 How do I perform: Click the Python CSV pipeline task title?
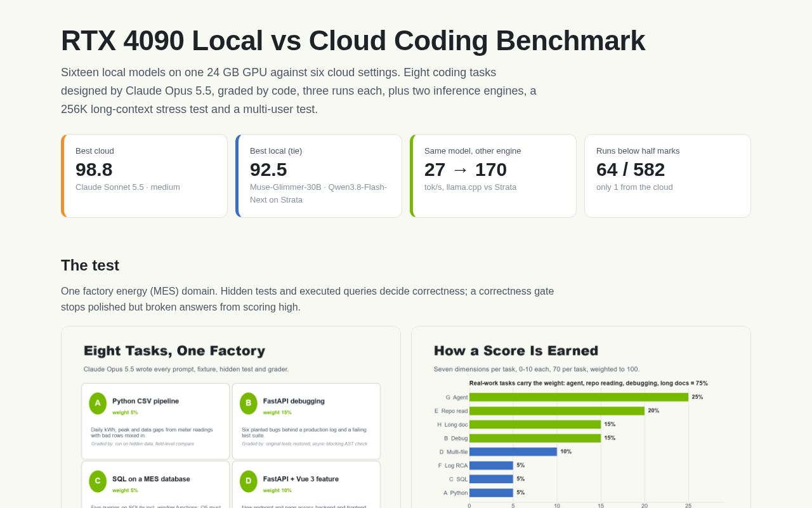[x=145, y=401]
